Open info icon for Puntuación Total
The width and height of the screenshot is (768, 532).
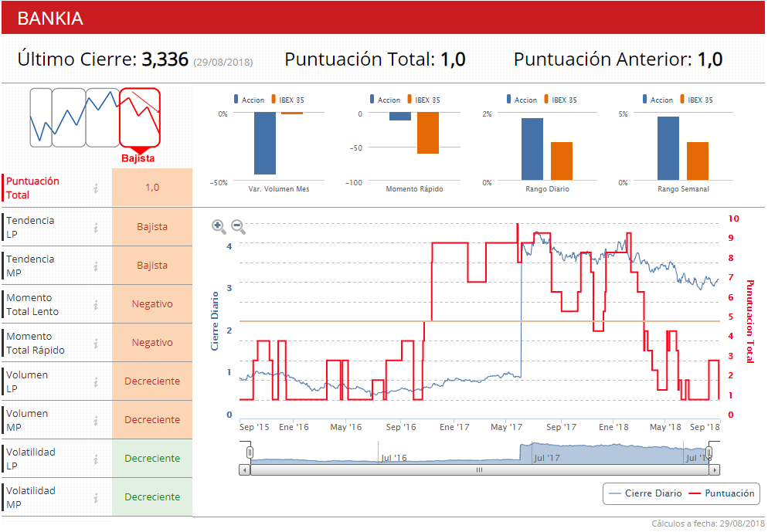coord(96,188)
